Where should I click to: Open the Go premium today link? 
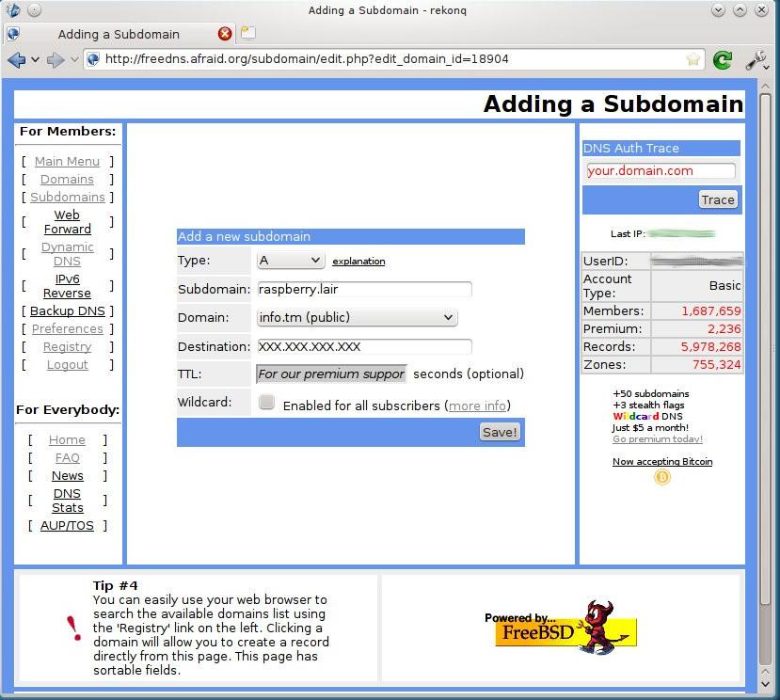[x=657, y=439]
